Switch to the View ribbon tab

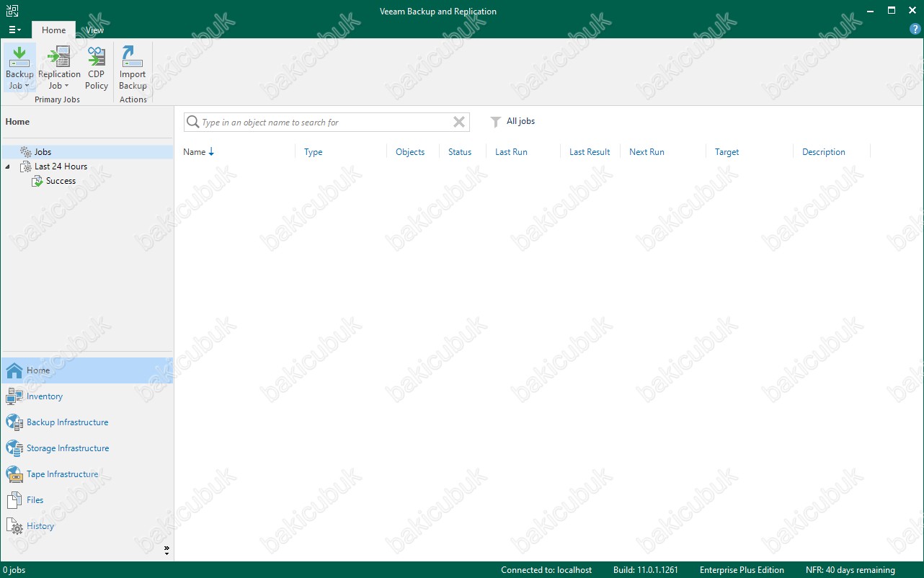(94, 30)
